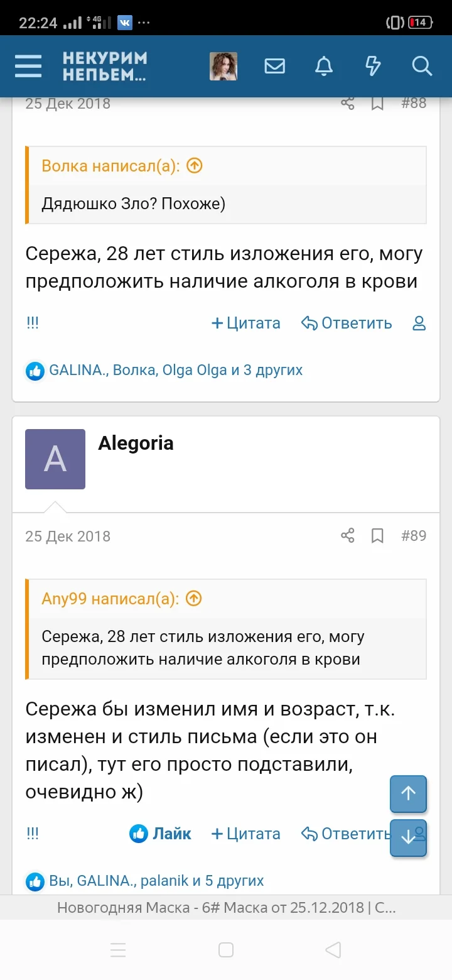Bookmark post #89 with the bookmark icon
This screenshot has width=452, height=980.
click(377, 536)
